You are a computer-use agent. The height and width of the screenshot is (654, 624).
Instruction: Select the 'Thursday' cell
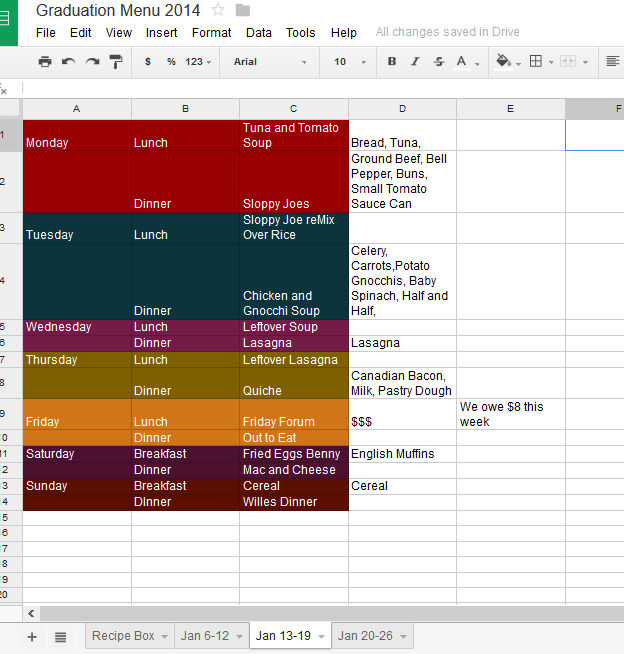click(x=77, y=360)
